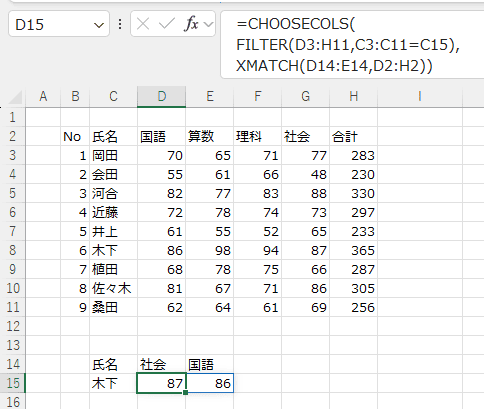Select row 15 header
Image resolution: width=484 pixels, height=409 pixels.
coord(13,383)
